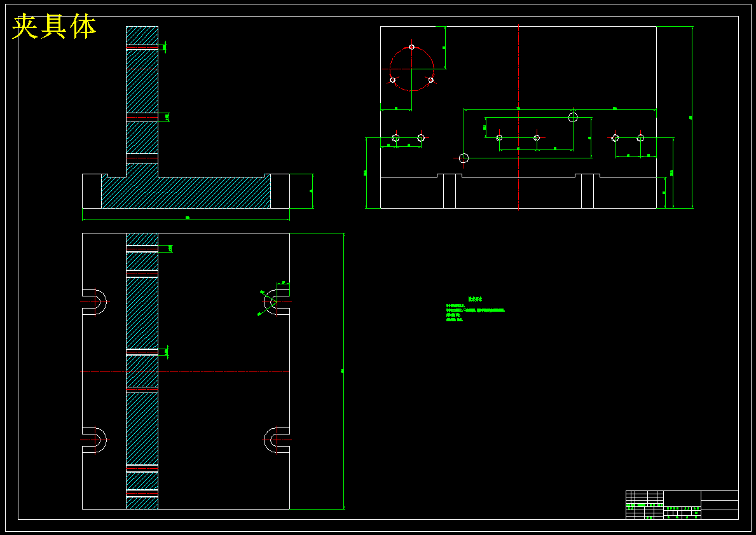Image resolution: width=756 pixels, height=535 pixels.
Task: Select the tall green height dimension beside the plan view
Action: point(343,371)
